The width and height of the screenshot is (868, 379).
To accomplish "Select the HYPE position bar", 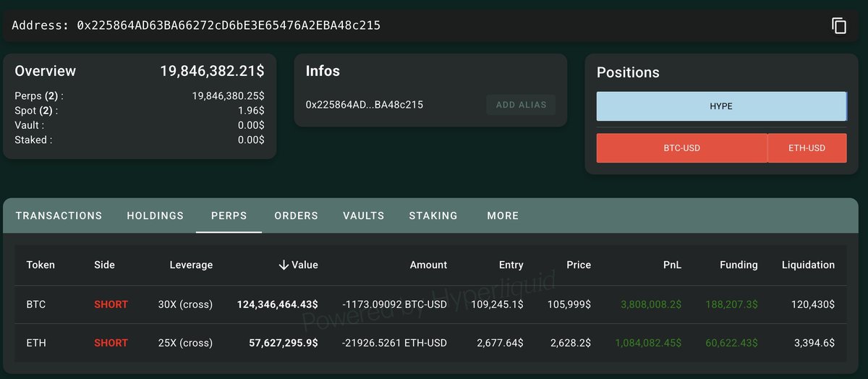I will [721, 106].
